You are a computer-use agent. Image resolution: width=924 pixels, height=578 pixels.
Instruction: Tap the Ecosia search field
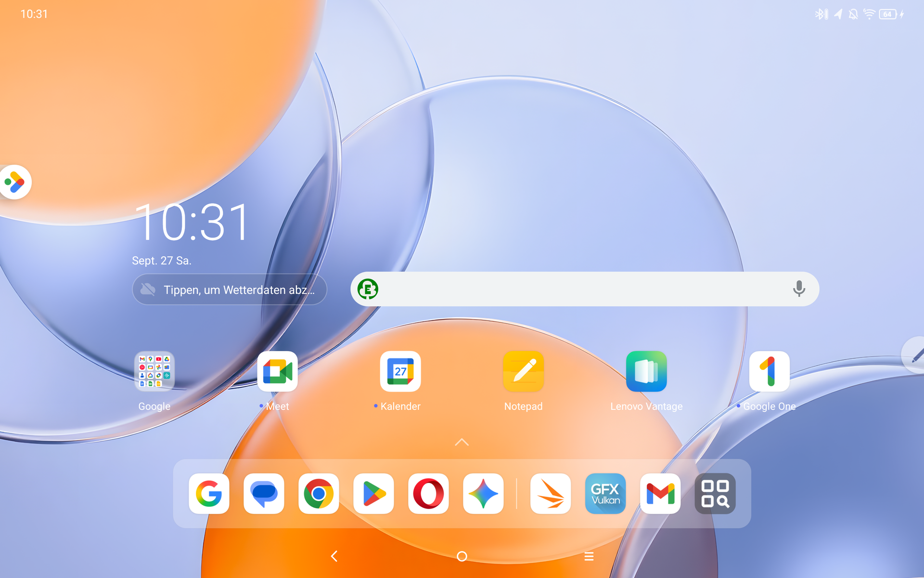(577, 289)
